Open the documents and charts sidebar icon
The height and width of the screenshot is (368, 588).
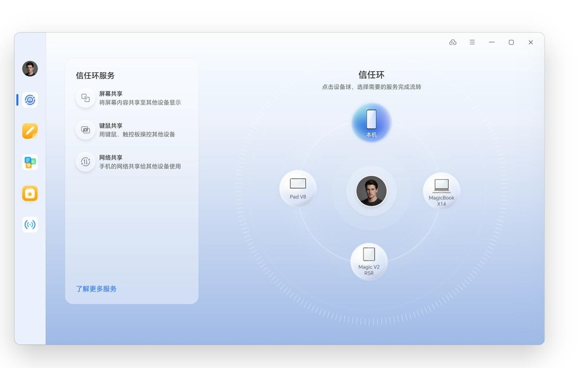[30, 162]
